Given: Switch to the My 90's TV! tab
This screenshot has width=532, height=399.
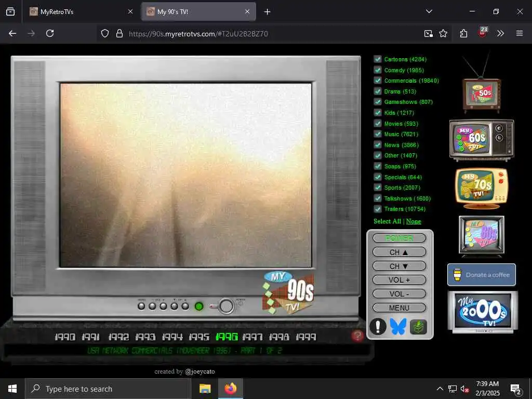Looking at the screenshot, I should [199, 12].
